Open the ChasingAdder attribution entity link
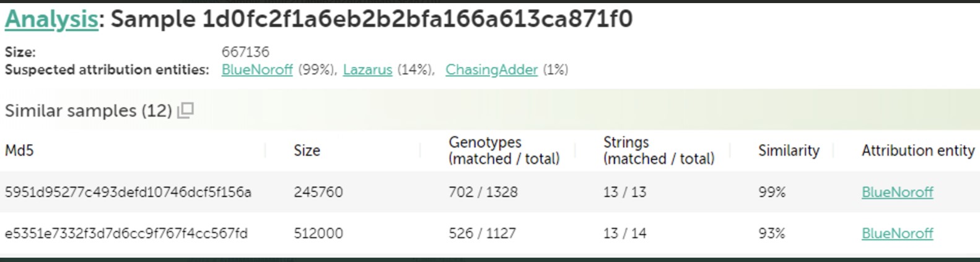The width and height of the screenshot is (980, 262). (x=491, y=69)
